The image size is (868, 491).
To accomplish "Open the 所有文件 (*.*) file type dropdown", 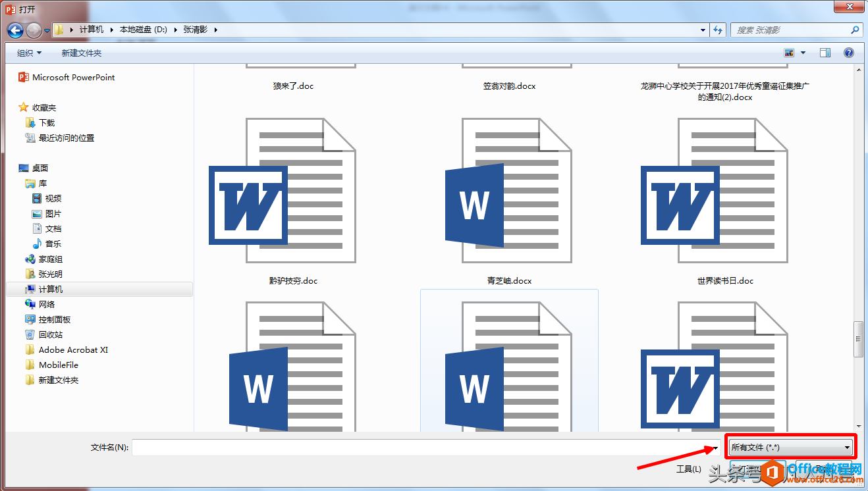I will 791,448.
